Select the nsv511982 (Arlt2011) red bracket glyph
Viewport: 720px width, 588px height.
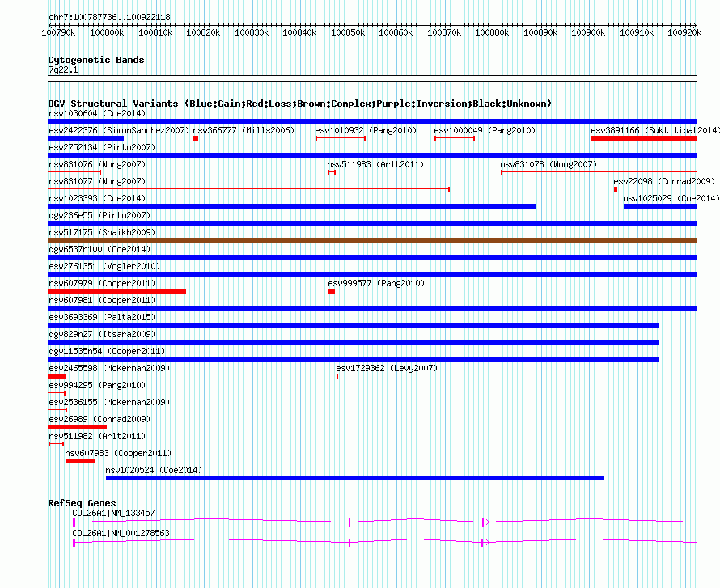pyautogui.click(x=56, y=444)
